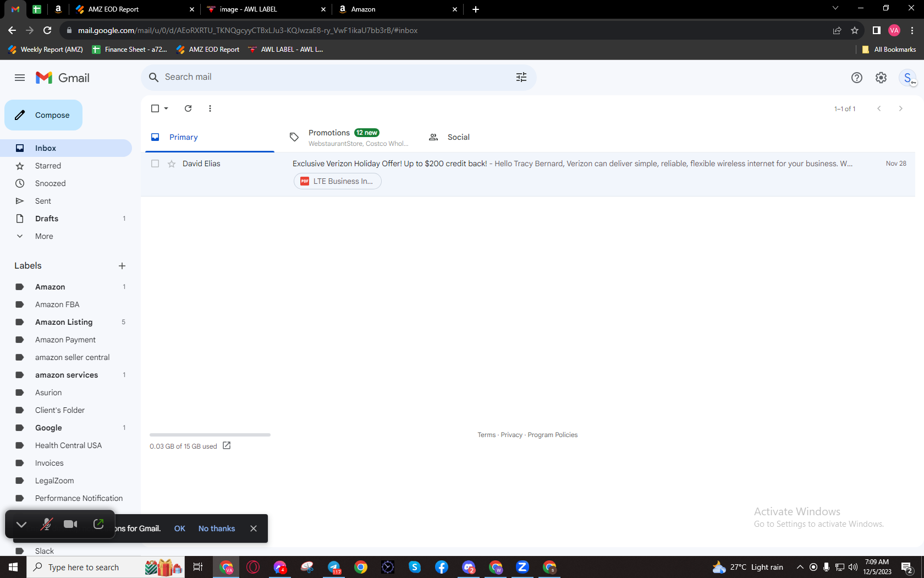Open storage management external link icon
The width and height of the screenshot is (924, 578).
click(227, 445)
